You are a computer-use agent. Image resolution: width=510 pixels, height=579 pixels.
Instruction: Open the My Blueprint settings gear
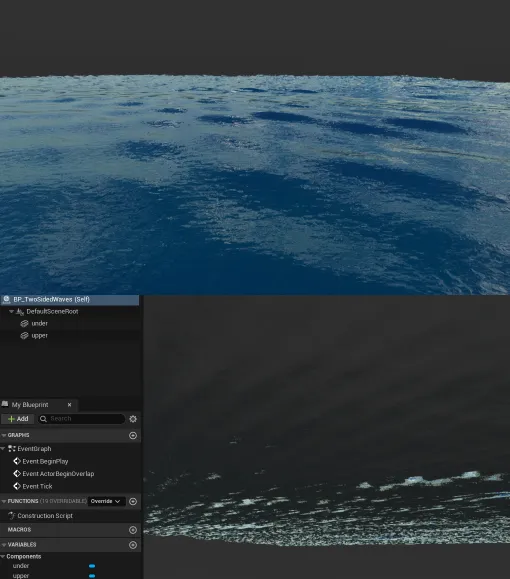pyautogui.click(x=133, y=419)
